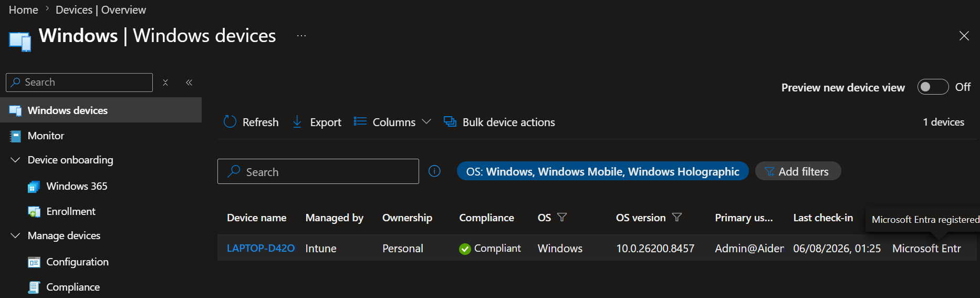The width and height of the screenshot is (980, 298).
Task: Collapse the Device onboarding section
Action: [x=15, y=160]
